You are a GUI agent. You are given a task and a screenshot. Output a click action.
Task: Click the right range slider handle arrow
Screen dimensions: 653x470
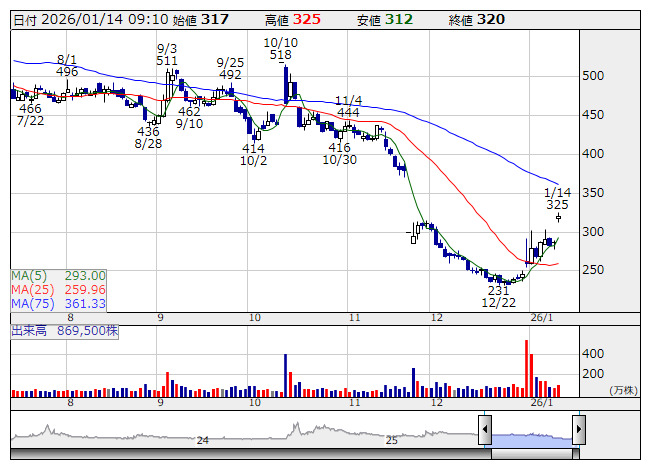coord(579,429)
